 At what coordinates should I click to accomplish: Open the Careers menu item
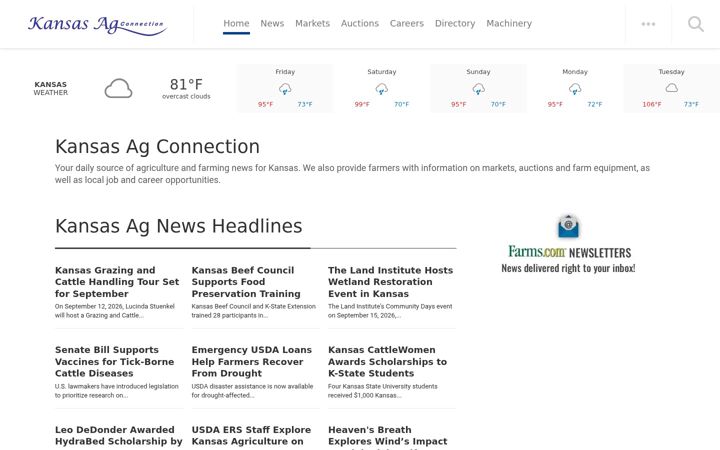pos(407,23)
